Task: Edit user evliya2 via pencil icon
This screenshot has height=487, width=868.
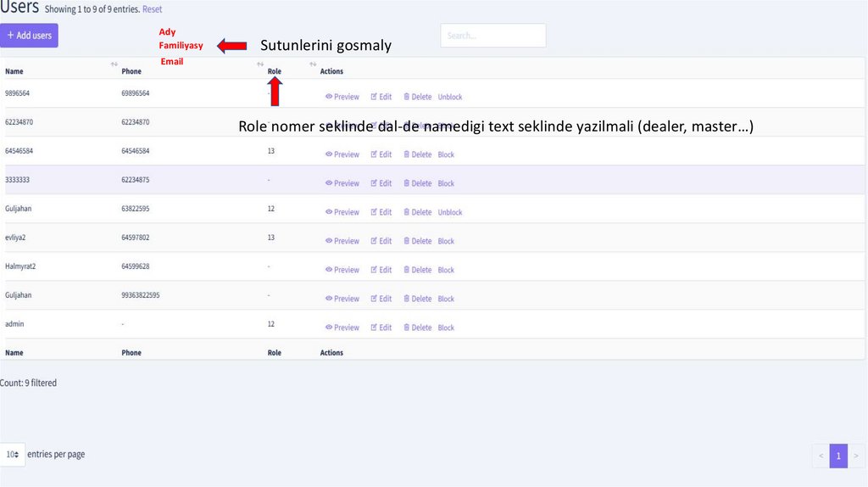Action: 375,241
